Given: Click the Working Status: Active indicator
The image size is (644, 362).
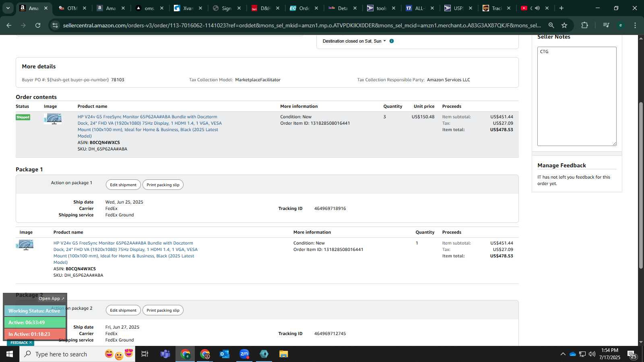Looking at the screenshot, I should (x=35, y=311).
